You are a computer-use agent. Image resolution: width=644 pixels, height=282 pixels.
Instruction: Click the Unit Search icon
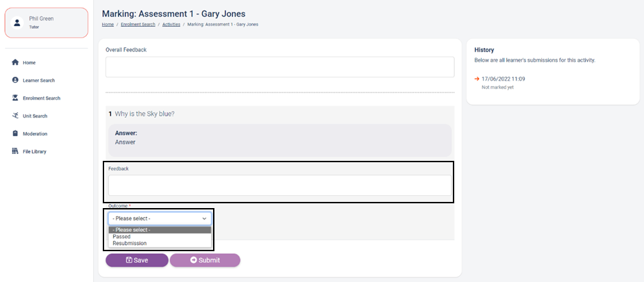[x=15, y=116]
